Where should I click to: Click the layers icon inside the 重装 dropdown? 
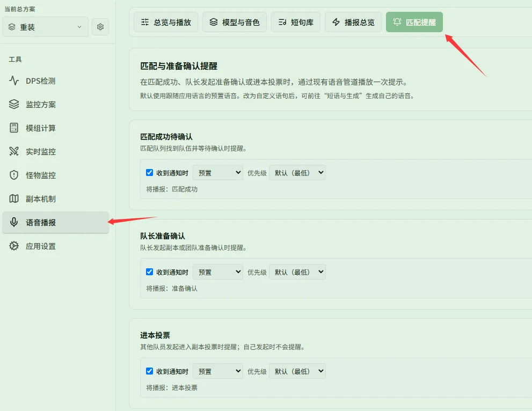tap(12, 27)
